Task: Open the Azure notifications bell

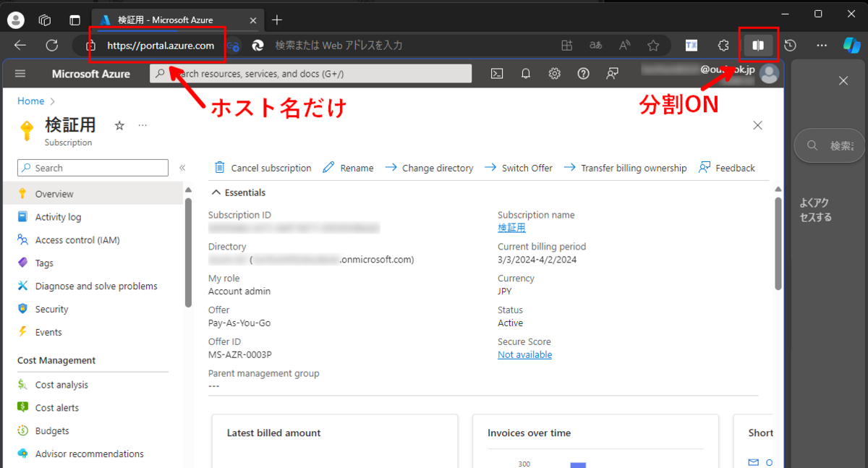Action: point(526,73)
